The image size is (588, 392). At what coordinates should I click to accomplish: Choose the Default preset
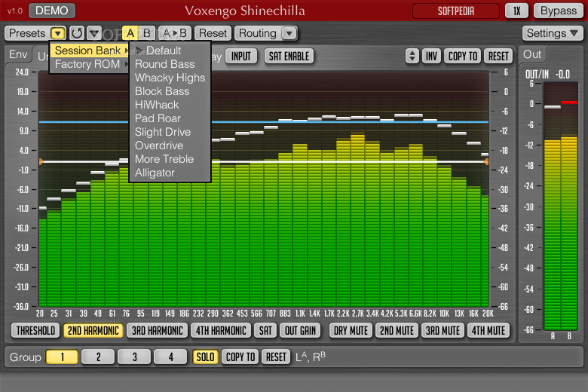[170, 51]
